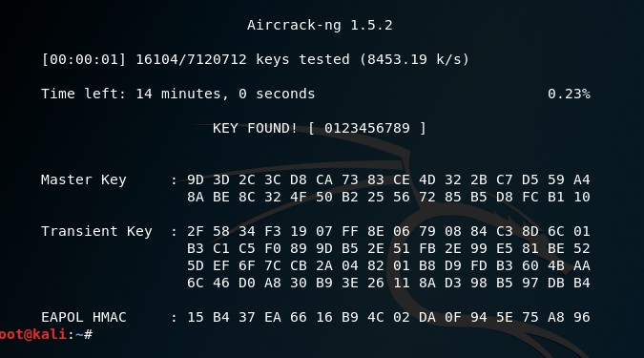Screen dimensions: 644x358
Task: Click the elapsed time [00:00:01]
Action: (x=83, y=59)
